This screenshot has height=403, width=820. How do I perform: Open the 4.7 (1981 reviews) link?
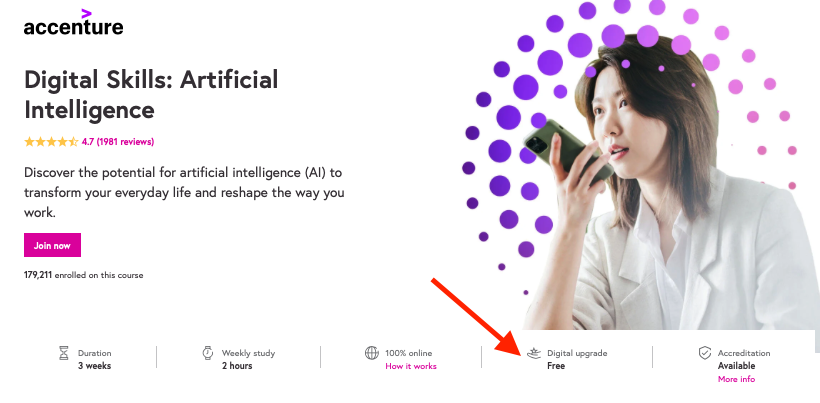118,142
